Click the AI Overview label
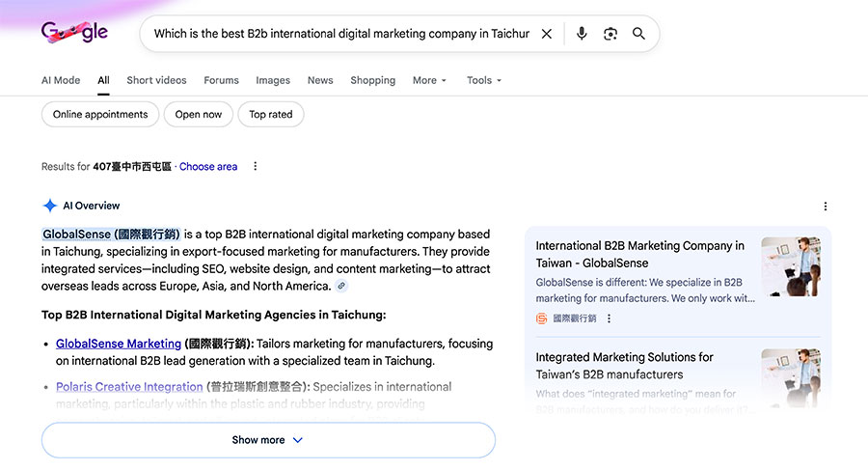The height and width of the screenshot is (470, 868). [x=92, y=206]
